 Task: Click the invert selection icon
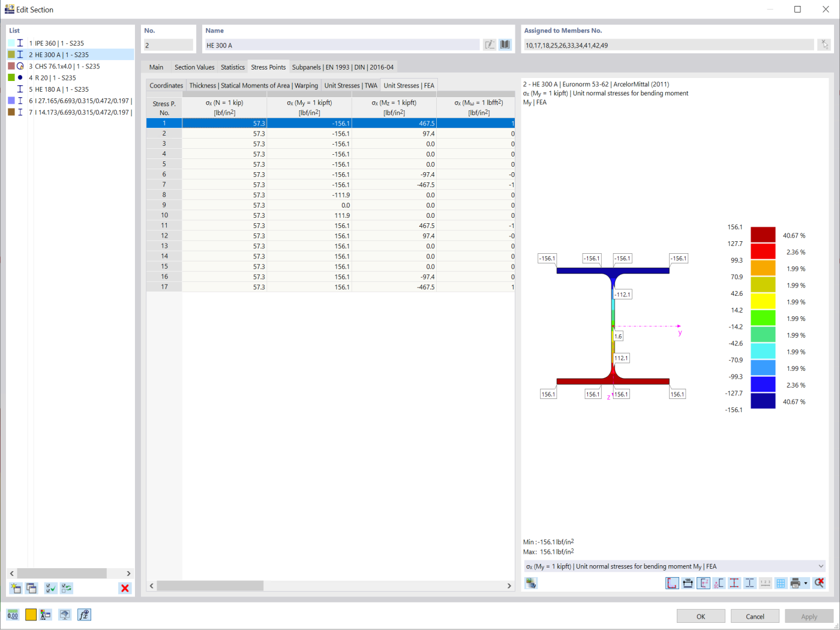(x=67, y=588)
